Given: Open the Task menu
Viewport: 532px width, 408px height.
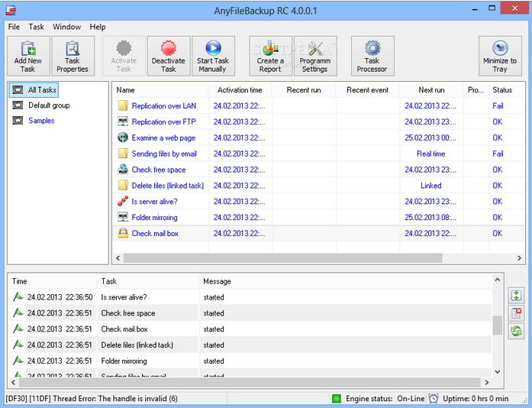Looking at the screenshot, I should pyautogui.click(x=36, y=27).
